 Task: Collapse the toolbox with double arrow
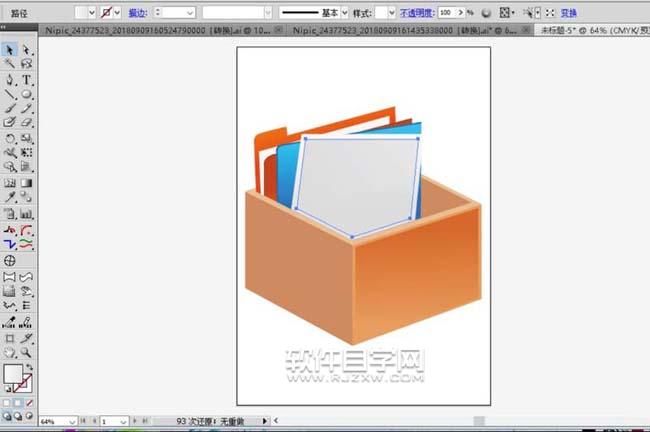pos(3,27)
